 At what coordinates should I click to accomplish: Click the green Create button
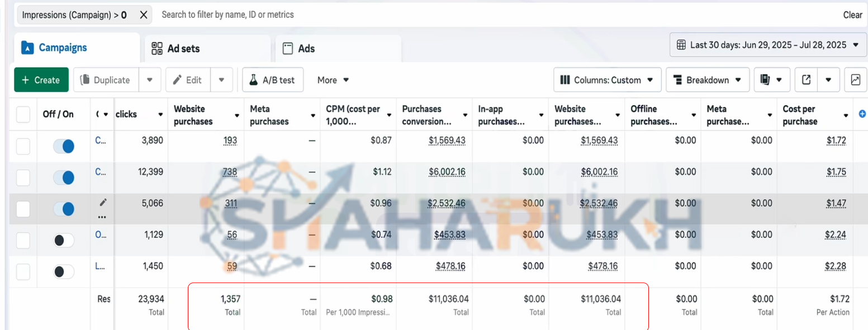click(x=41, y=80)
